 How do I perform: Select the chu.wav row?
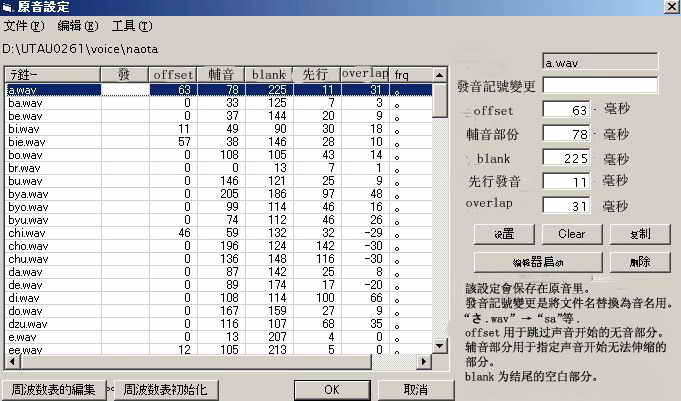[x=219, y=259]
